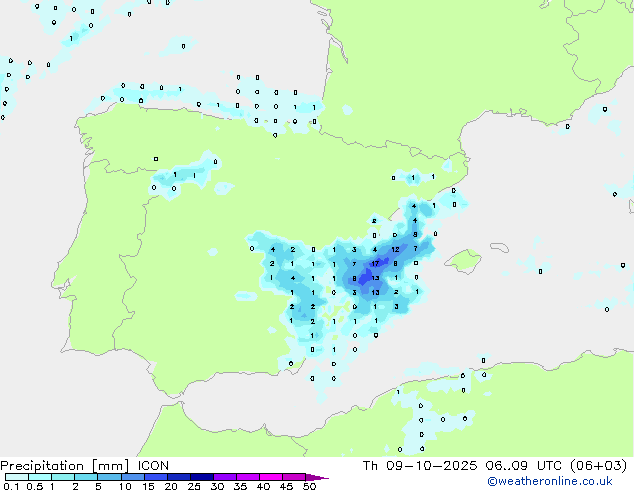Select the 2–5 mm legend color swatch
The image size is (634, 490).
(x=86, y=477)
